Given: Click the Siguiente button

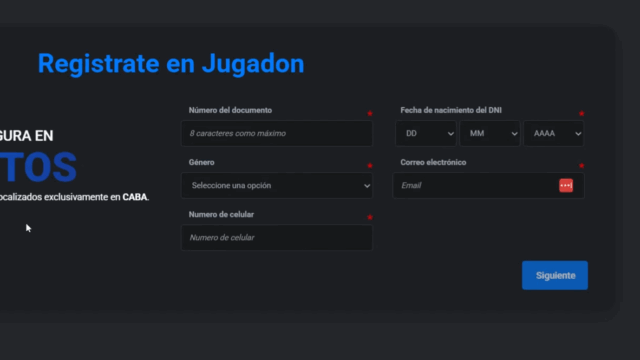Looking at the screenshot, I should pos(555,276).
